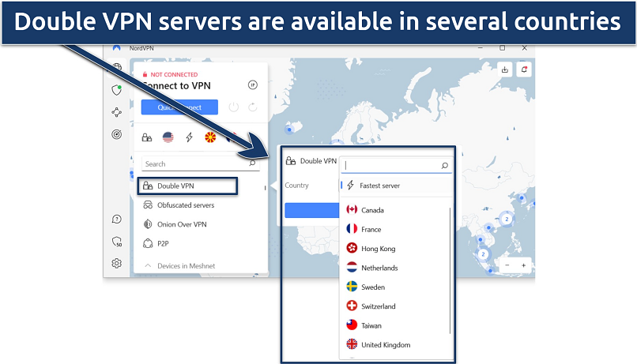
Task: Open the Settings gear icon
Action: [x=117, y=264]
